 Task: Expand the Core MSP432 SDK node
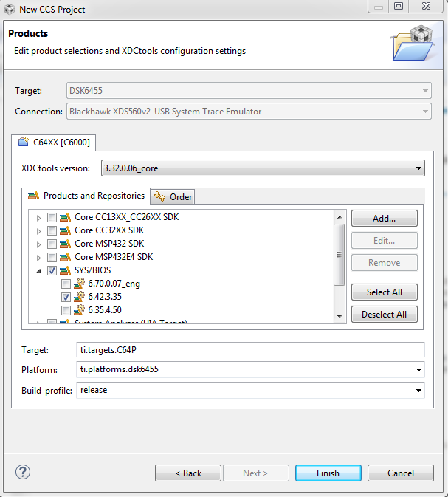pyautogui.click(x=38, y=244)
